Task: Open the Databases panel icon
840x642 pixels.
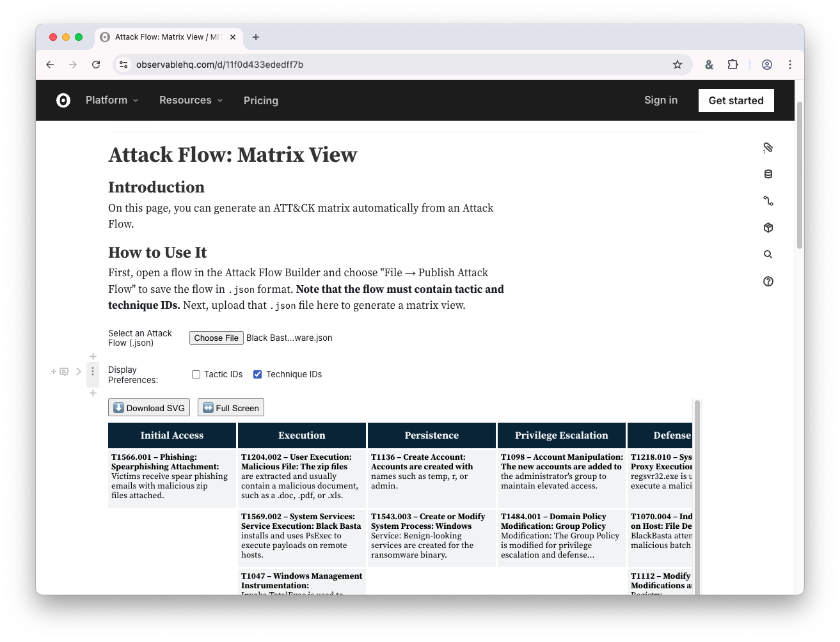Action: 768,174
